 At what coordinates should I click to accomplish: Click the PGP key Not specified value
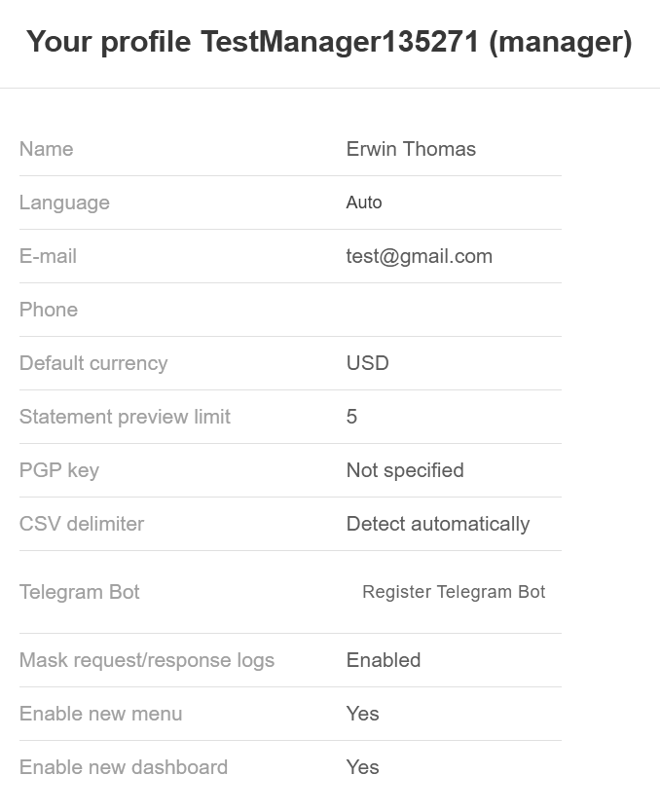404,470
